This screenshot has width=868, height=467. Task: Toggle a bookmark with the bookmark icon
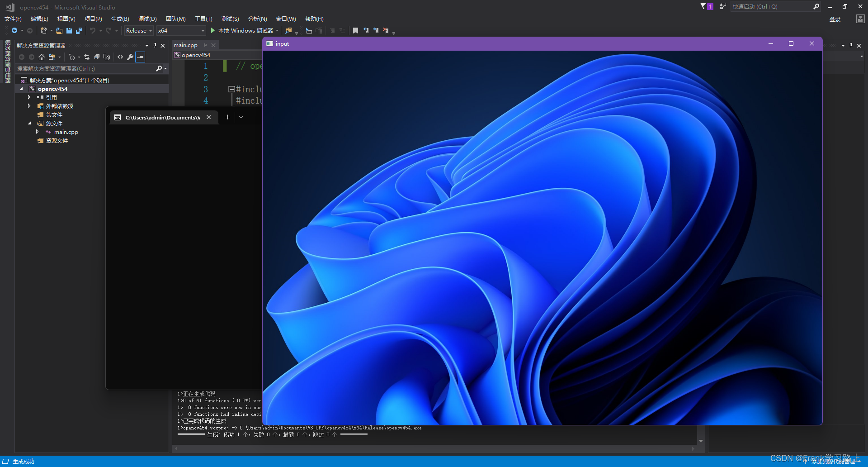355,31
